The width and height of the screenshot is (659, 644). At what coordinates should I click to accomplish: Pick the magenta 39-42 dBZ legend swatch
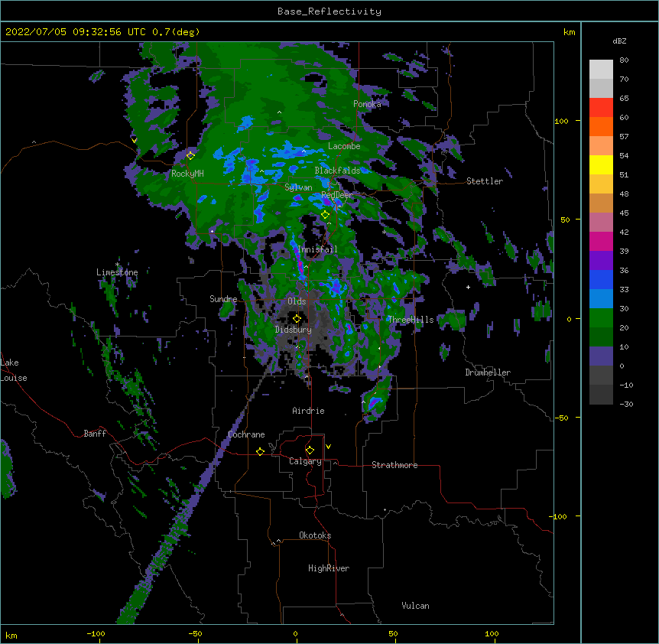pyautogui.click(x=601, y=241)
